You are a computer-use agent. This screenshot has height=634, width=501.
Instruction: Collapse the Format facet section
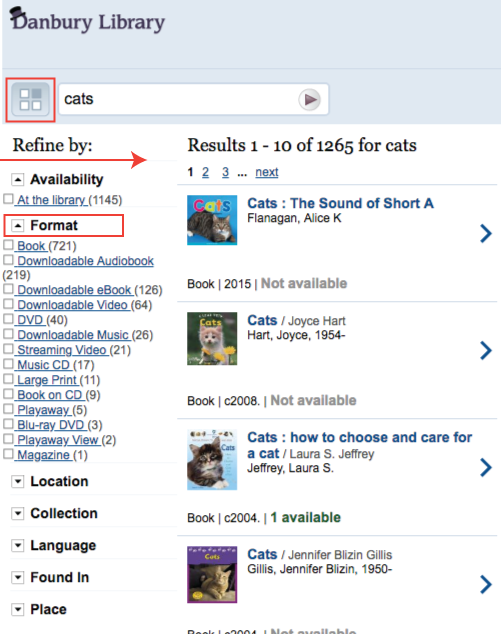[17, 226]
